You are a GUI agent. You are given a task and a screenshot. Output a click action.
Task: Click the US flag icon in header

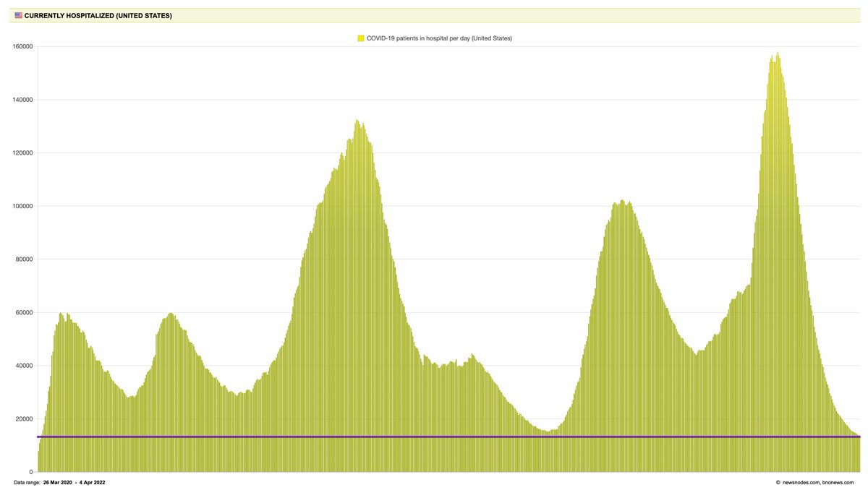(x=18, y=14)
